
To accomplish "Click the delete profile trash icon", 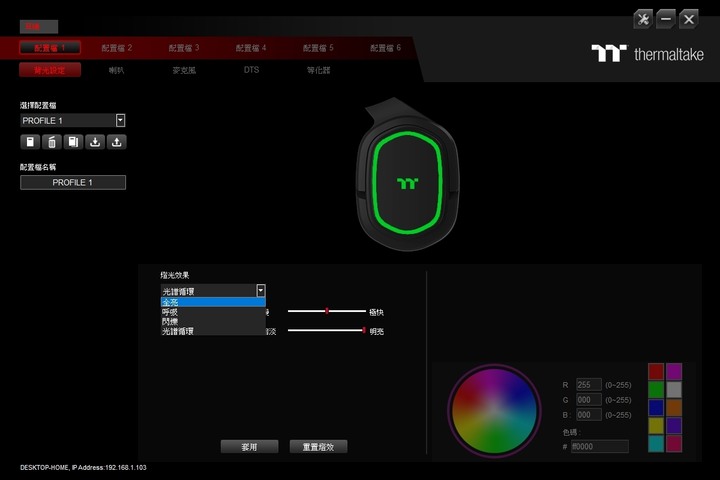I will click(x=52, y=142).
